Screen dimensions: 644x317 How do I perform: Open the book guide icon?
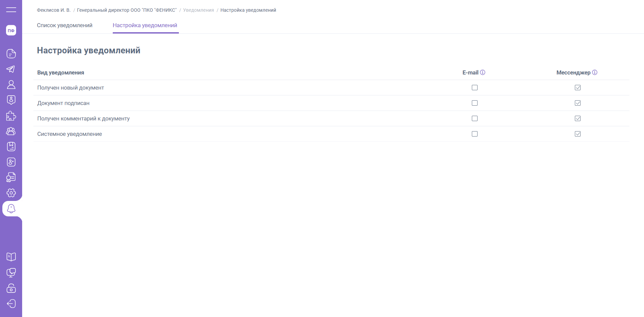click(x=11, y=257)
